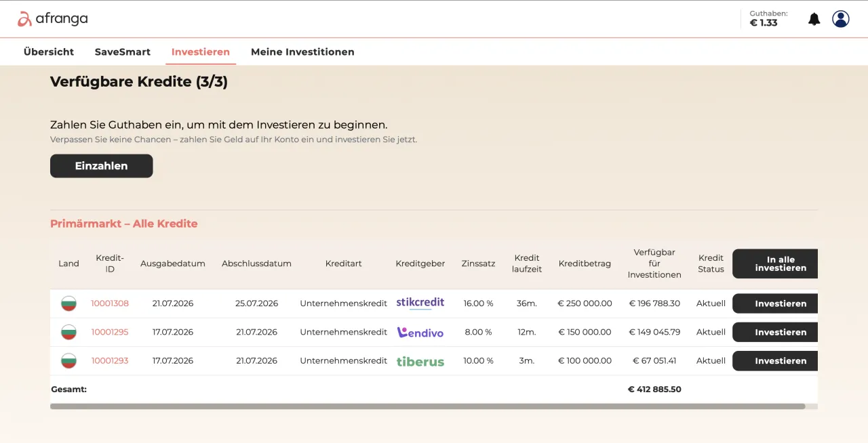Image resolution: width=868 pixels, height=443 pixels.
Task: Click the Zinssatz column header
Action: coord(478,263)
